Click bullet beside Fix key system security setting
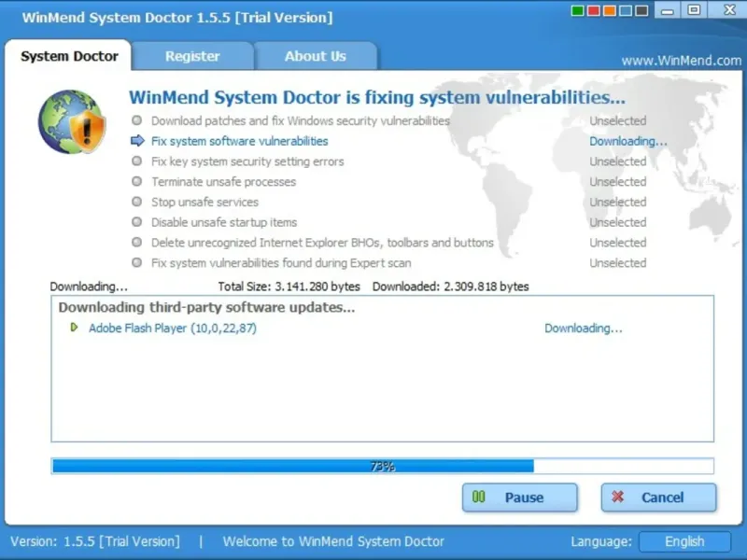The image size is (747, 560). click(x=136, y=161)
